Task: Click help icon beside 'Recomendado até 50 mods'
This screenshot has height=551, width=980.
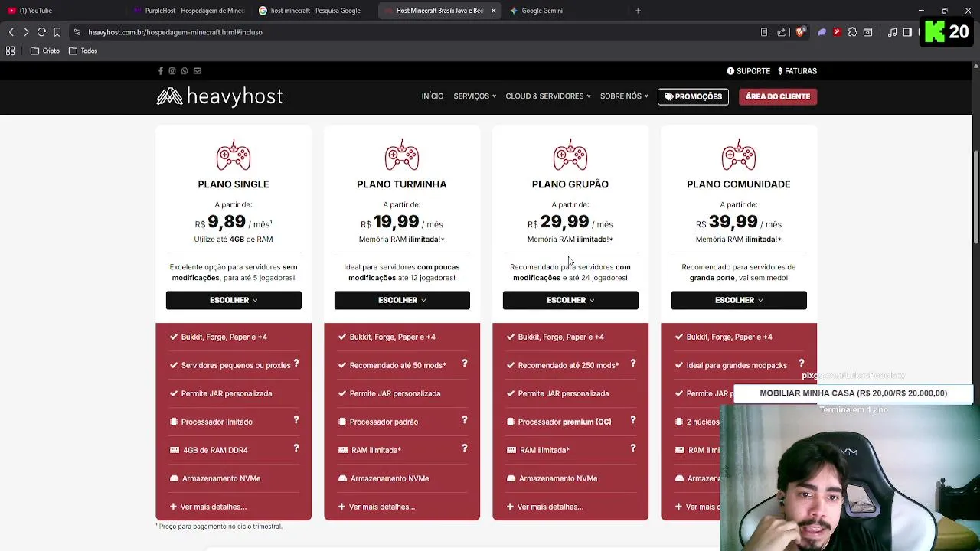Action: coord(465,364)
